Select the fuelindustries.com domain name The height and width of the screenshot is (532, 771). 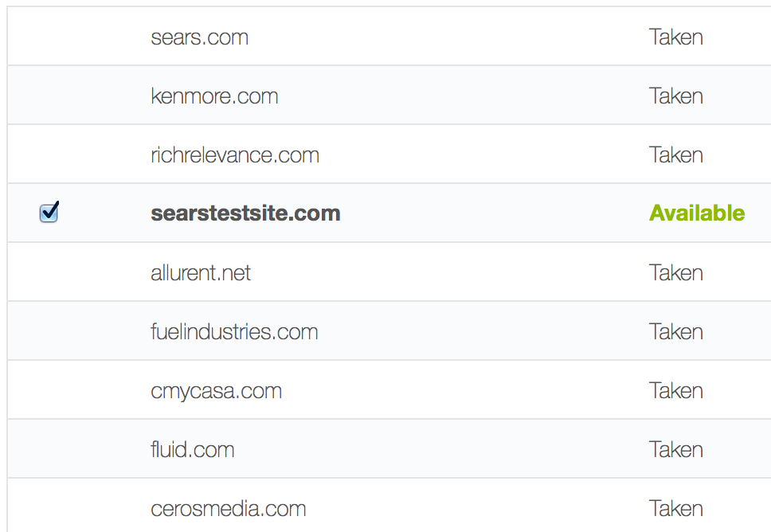click(x=234, y=332)
